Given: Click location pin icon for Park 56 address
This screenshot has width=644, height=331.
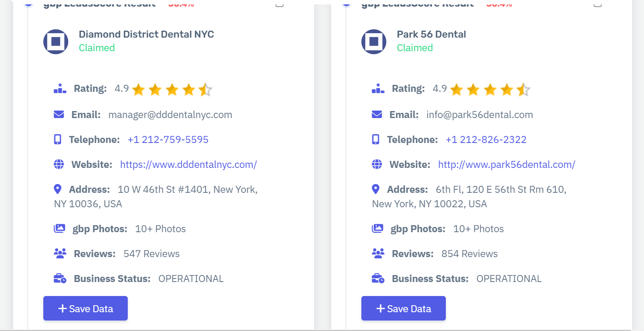Looking at the screenshot, I should coord(375,189).
